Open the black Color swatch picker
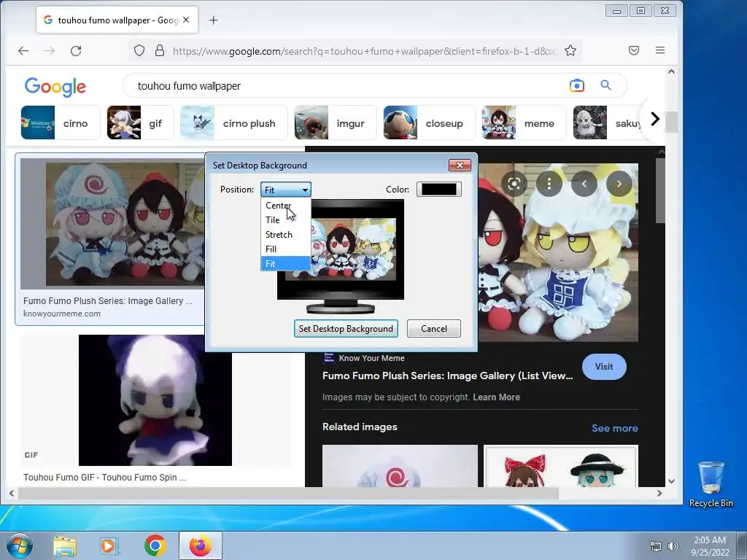Viewport: 747px width, 560px height. pyautogui.click(x=438, y=190)
